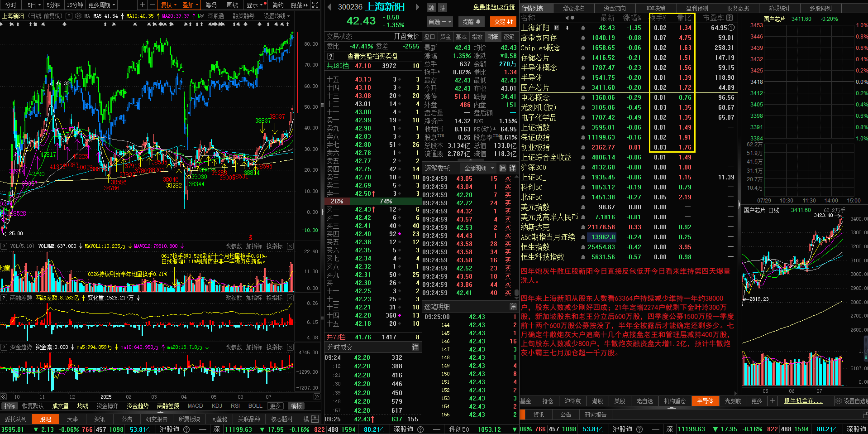The height and width of the screenshot is (434, 868).
Task: Toggle fullscreen chart icon in top toolbar
Action: coord(315,5)
